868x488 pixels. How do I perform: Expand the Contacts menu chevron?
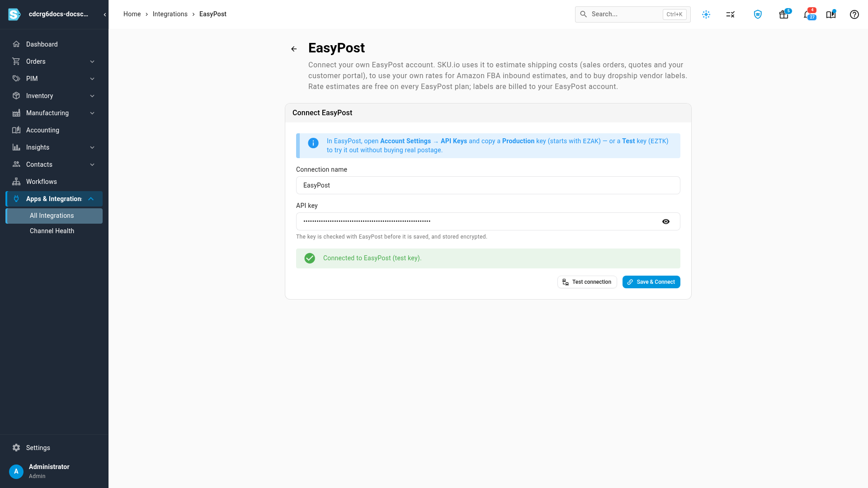(92, 164)
